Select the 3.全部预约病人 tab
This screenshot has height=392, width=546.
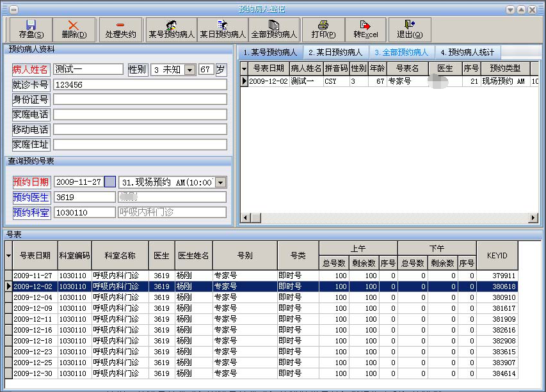(x=401, y=52)
